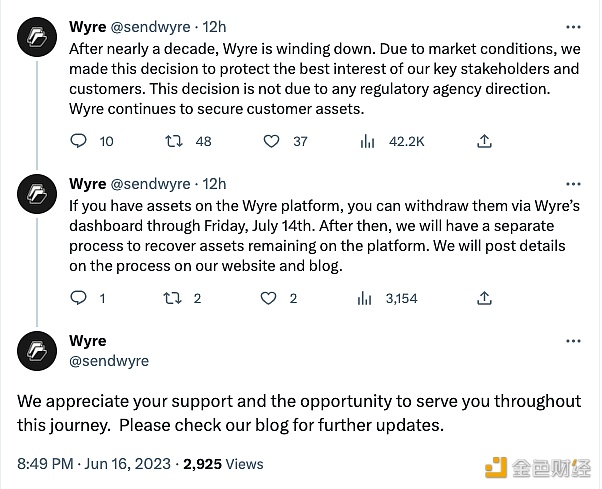Reply to the July 14th withdrawal tweet
Screen dimensions: 602x489
(x=79, y=298)
